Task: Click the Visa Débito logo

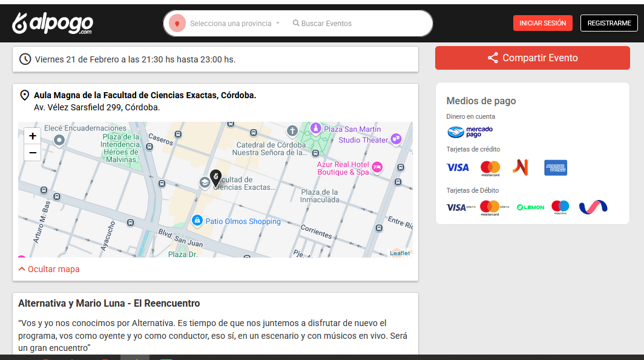Action: point(461,207)
